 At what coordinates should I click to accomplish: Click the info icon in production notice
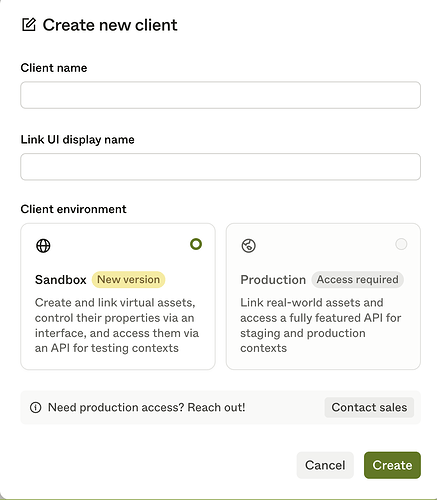pyautogui.click(x=36, y=407)
